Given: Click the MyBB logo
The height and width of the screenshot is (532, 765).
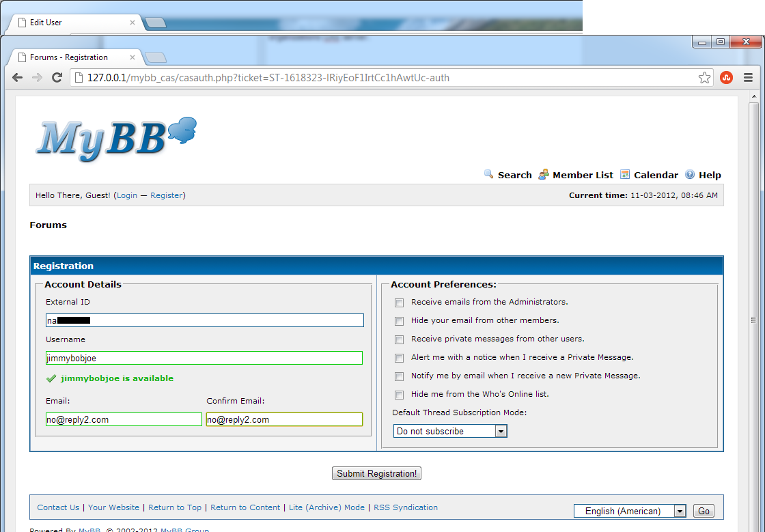Looking at the screenshot, I should pyautogui.click(x=117, y=139).
